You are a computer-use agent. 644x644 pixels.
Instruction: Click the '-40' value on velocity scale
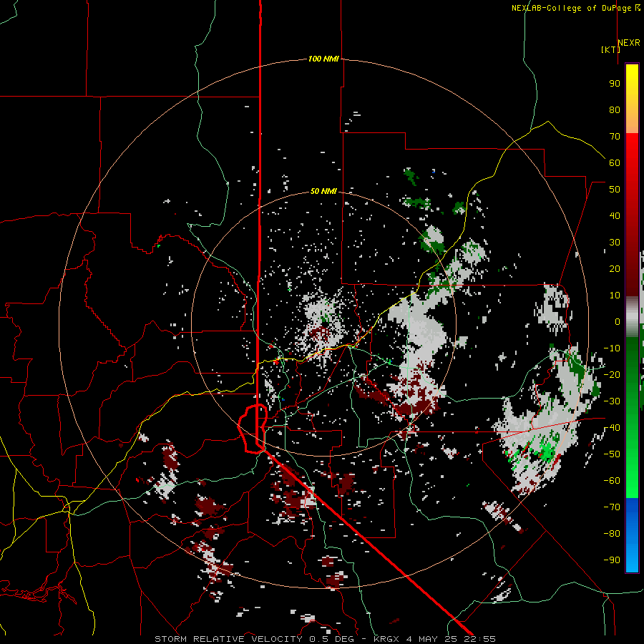[x=612, y=428]
